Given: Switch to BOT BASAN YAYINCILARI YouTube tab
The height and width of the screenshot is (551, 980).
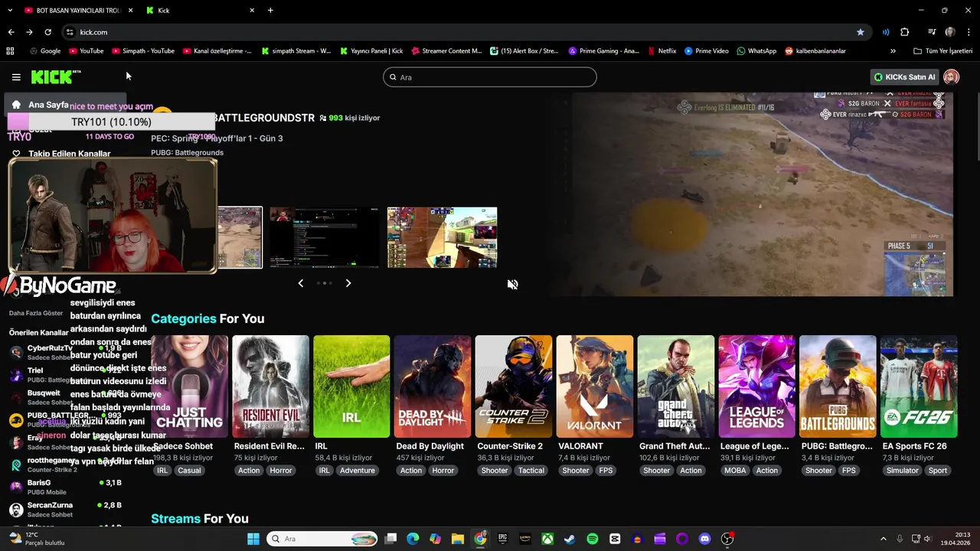Looking at the screenshot, I should click(80, 11).
